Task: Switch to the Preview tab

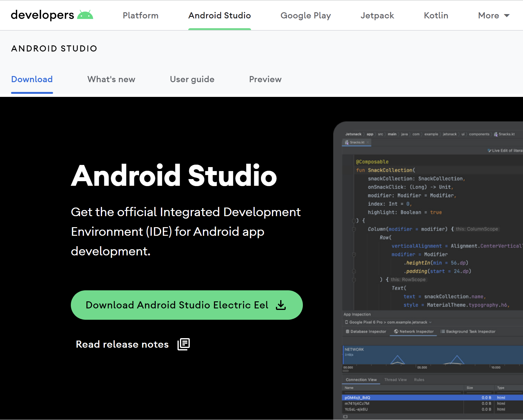Action: tap(265, 79)
